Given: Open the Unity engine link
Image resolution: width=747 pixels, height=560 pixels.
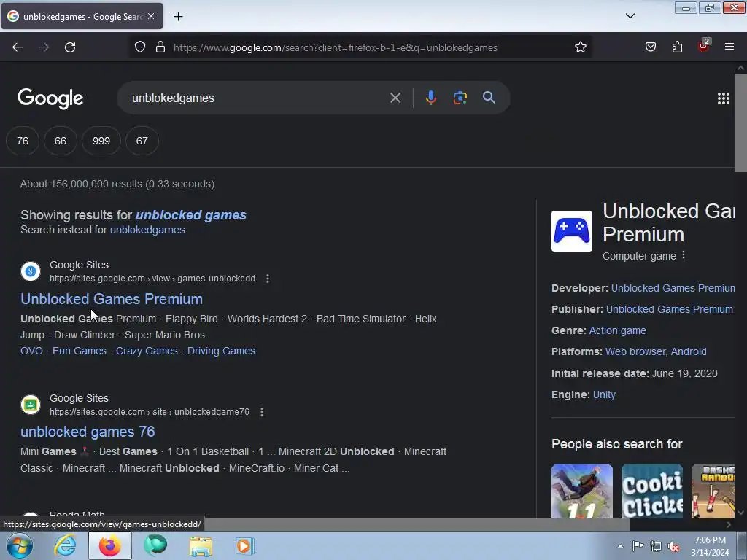Looking at the screenshot, I should pos(604,394).
